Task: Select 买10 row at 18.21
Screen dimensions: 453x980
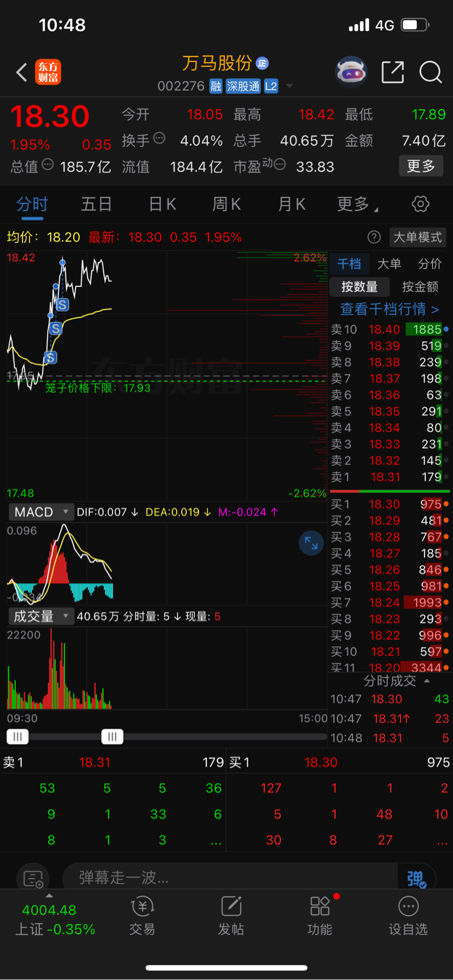Action: tap(389, 652)
